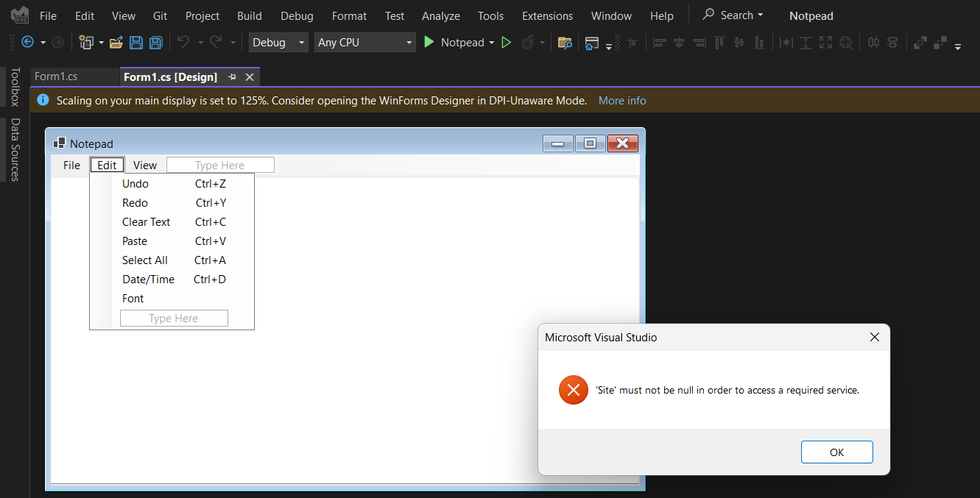Click the New Project toolbar icon
This screenshot has width=980, height=498.
[86, 43]
